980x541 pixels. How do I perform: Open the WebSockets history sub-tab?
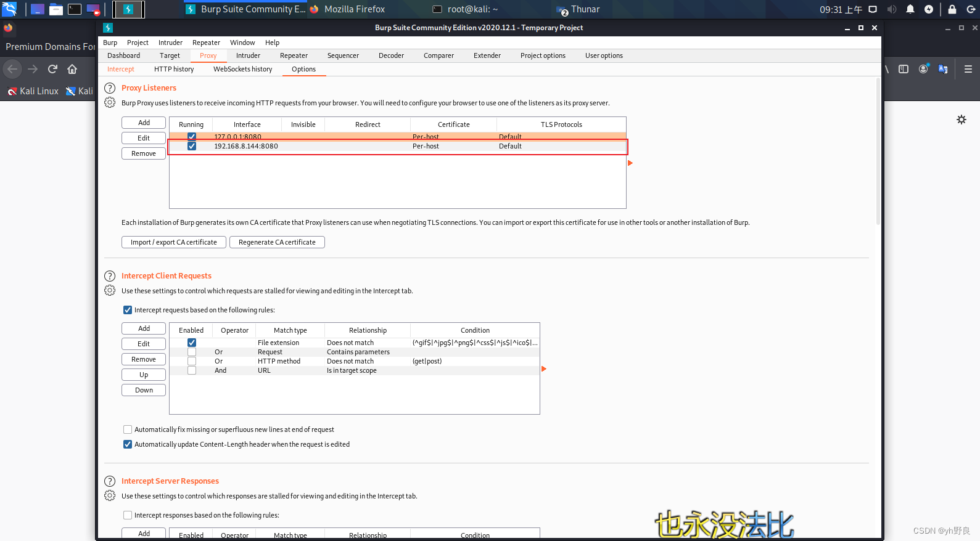point(242,69)
